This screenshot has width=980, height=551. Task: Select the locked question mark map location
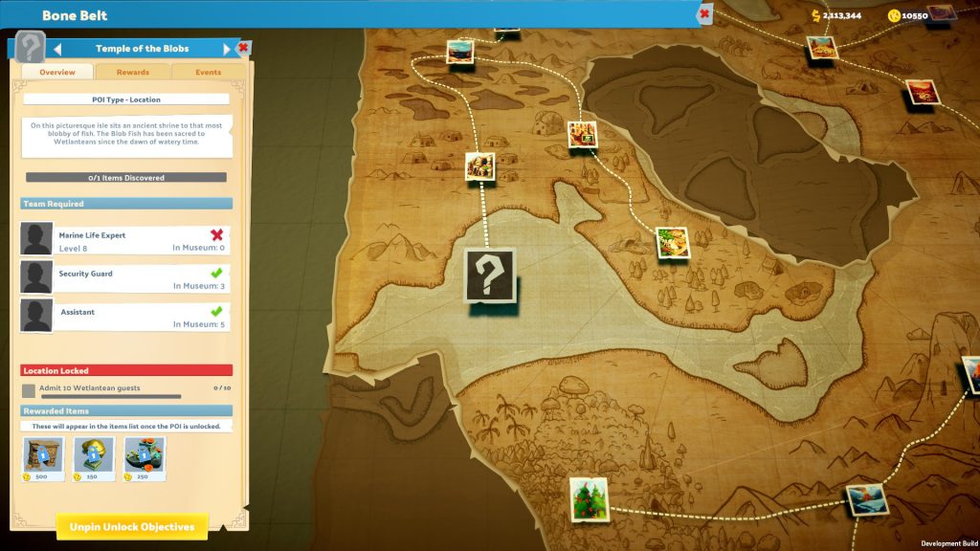tap(489, 275)
